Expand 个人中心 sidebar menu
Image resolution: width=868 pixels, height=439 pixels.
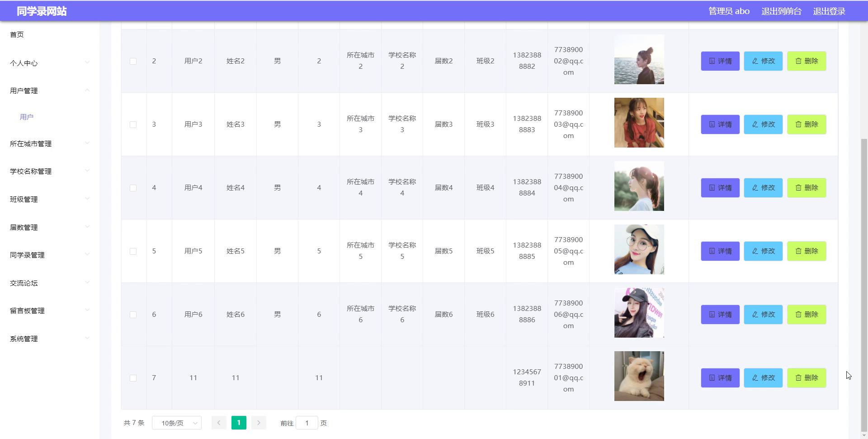[50, 63]
